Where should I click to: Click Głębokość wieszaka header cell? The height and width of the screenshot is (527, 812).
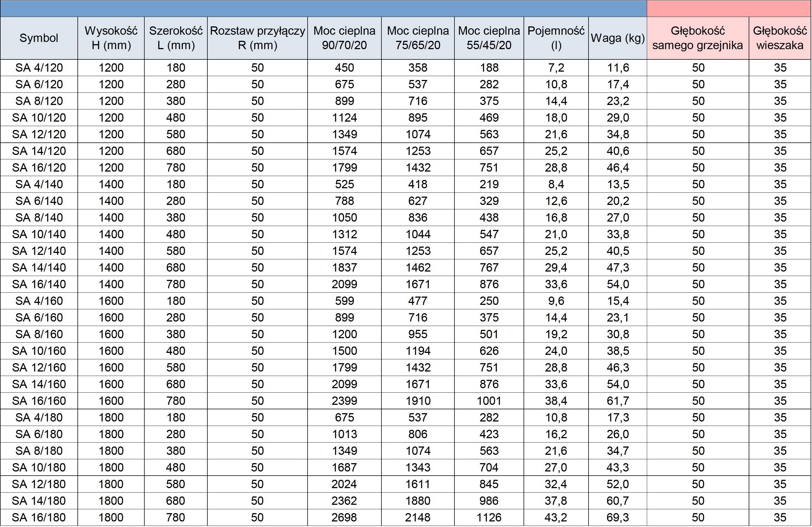point(780,38)
